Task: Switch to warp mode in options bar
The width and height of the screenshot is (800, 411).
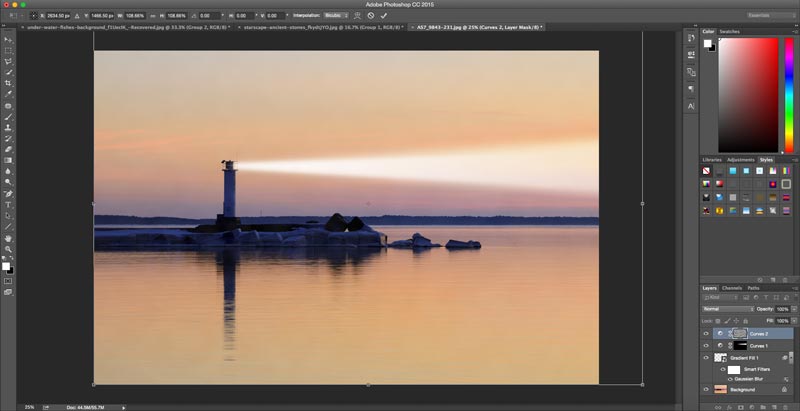Action: [x=357, y=16]
